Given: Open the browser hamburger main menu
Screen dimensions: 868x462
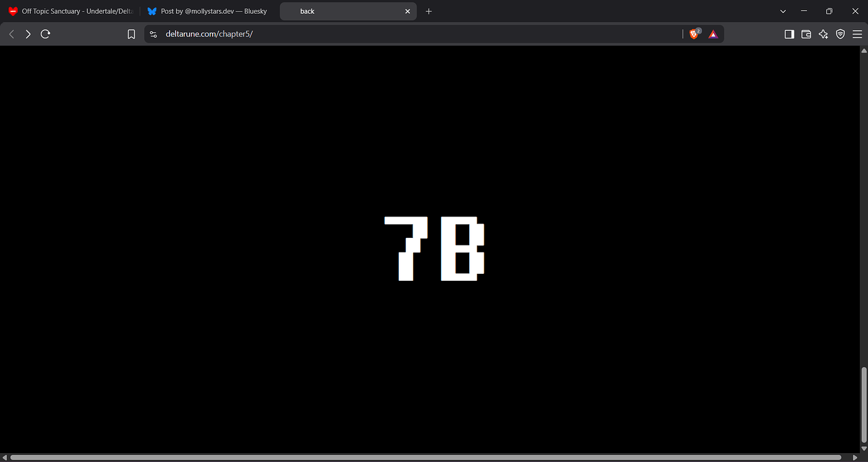Looking at the screenshot, I should [x=857, y=34].
